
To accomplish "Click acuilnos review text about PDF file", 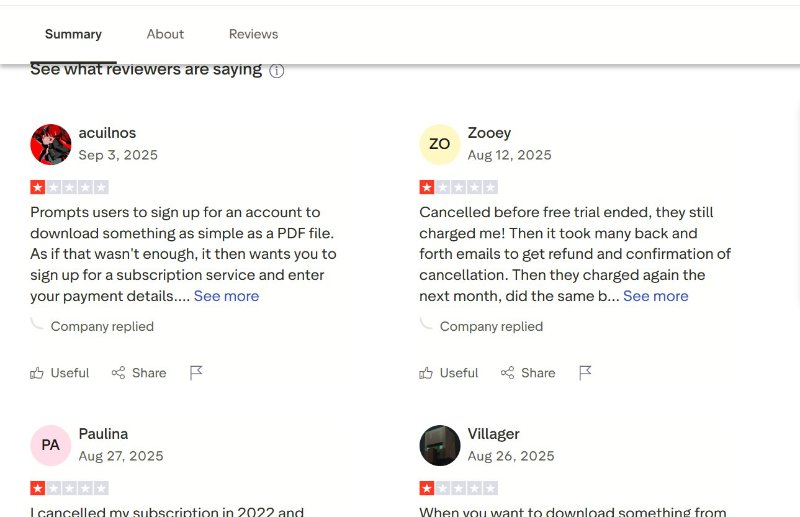I will pos(183,254).
